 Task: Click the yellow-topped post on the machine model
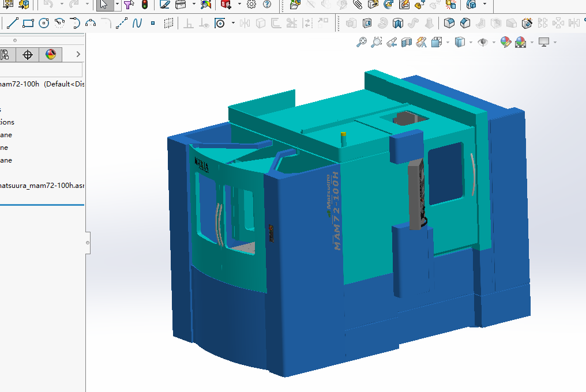click(x=343, y=140)
